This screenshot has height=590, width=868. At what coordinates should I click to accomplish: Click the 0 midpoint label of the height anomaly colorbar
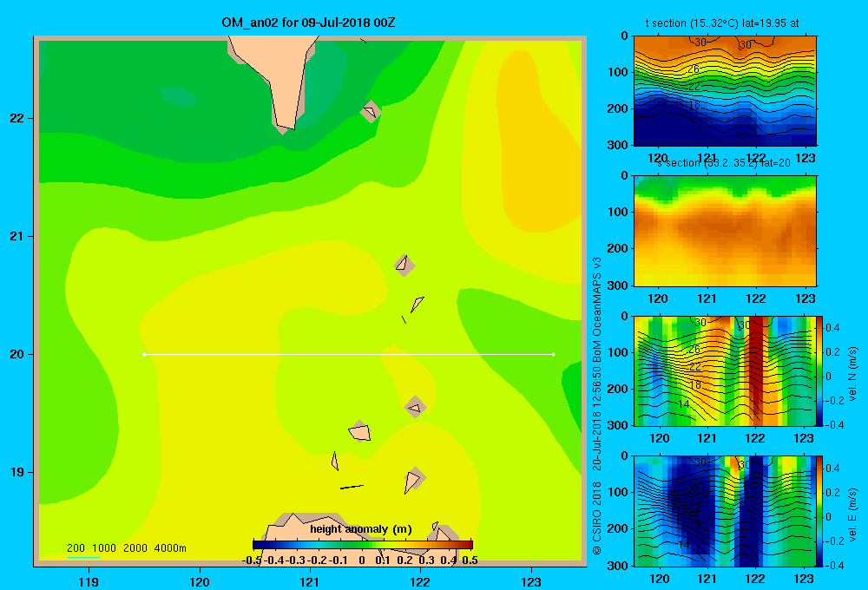[x=361, y=560]
